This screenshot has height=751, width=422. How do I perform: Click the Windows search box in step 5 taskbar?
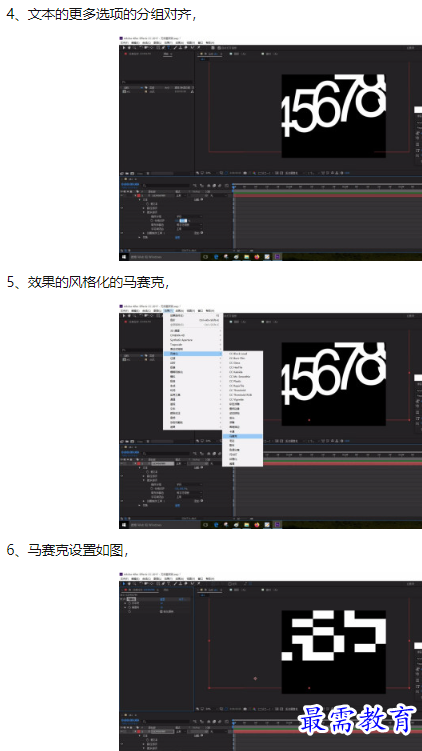[165, 525]
